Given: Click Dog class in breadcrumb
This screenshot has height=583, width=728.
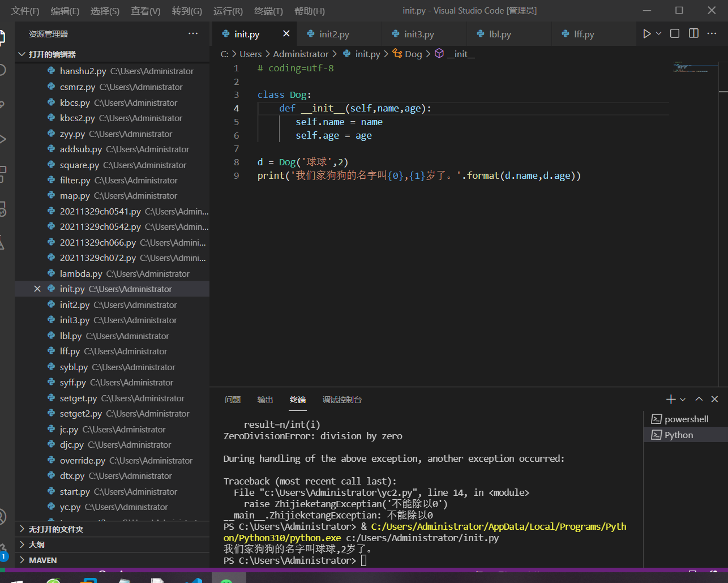Looking at the screenshot, I should (413, 54).
